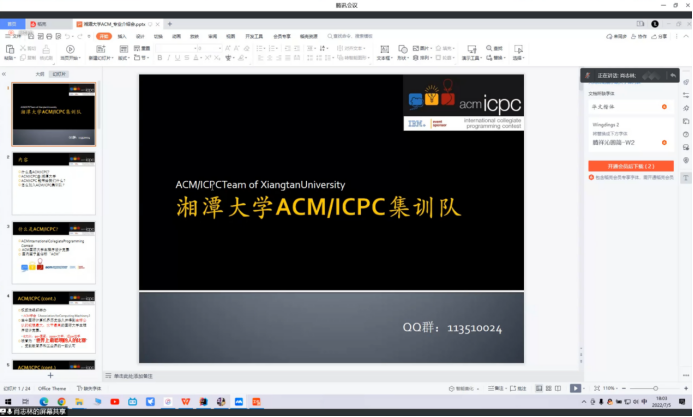Select slide 2 thumbnail titled 内容
Image resolution: width=693 pixels, height=417 pixels.
pos(53,184)
